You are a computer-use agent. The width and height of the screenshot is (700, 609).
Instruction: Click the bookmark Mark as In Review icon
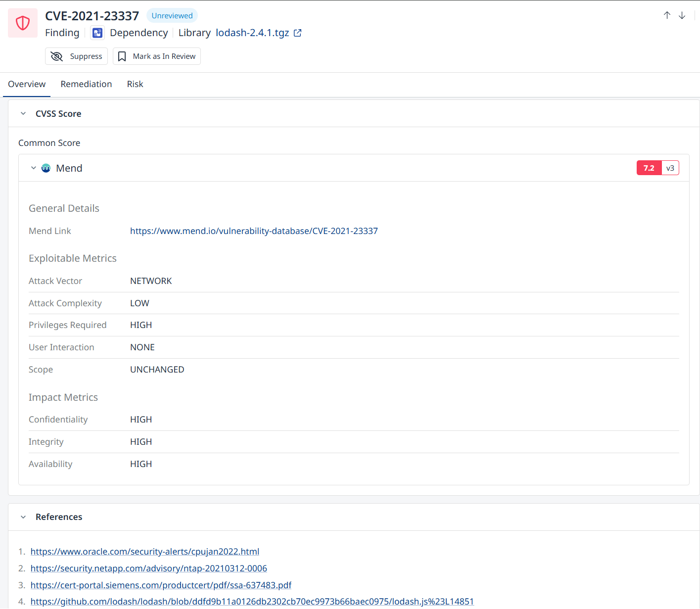click(122, 56)
